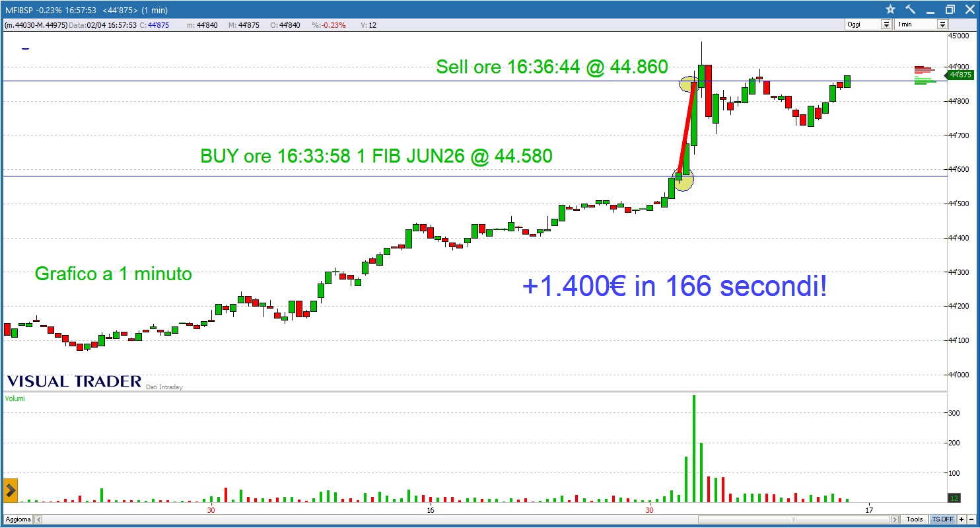Click the yellow Sell exit circle marker
Image resolution: width=980 pixels, height=528 pixels.
coord(688,84)
